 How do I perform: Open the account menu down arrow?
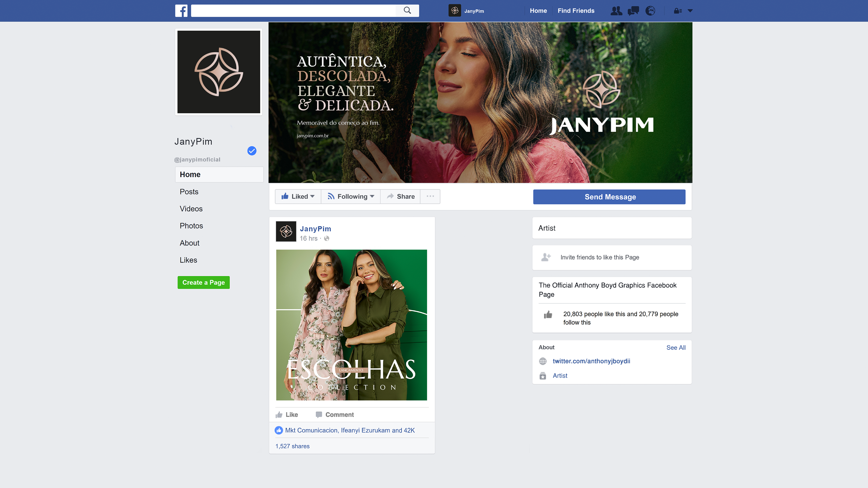(x=690, y=11)
